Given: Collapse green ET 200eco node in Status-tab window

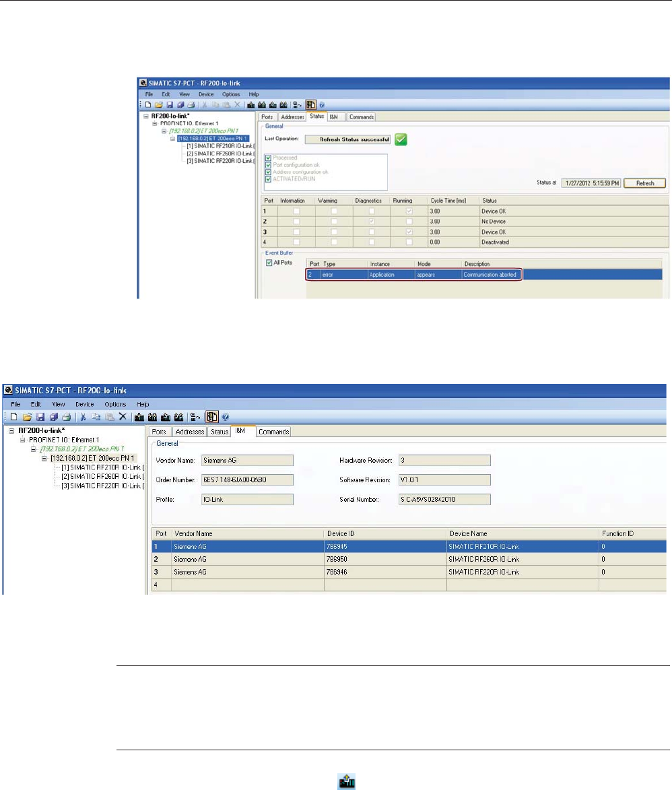Looking at the screenshot, I should [x=164, y=131].
